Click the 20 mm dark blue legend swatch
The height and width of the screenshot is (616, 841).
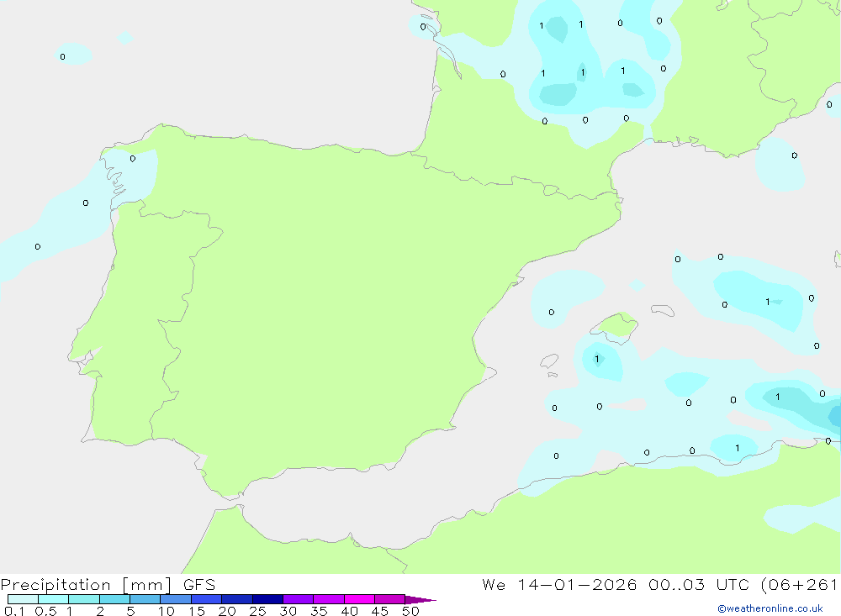[236, 599]
